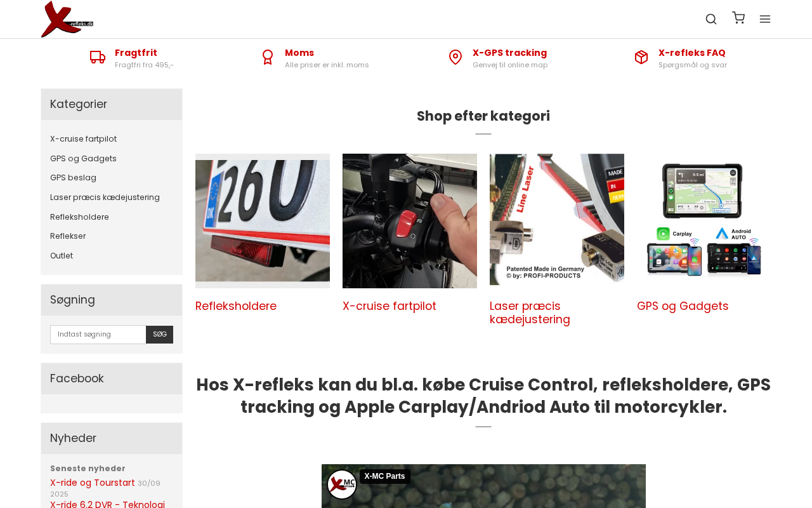Click the X-refleks logo

click(67, 19)
